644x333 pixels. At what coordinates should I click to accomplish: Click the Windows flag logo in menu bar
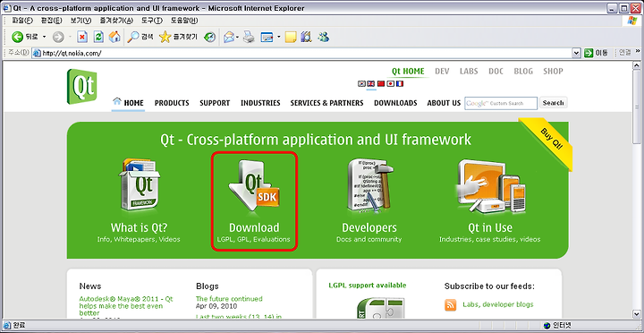coord(632,21)
